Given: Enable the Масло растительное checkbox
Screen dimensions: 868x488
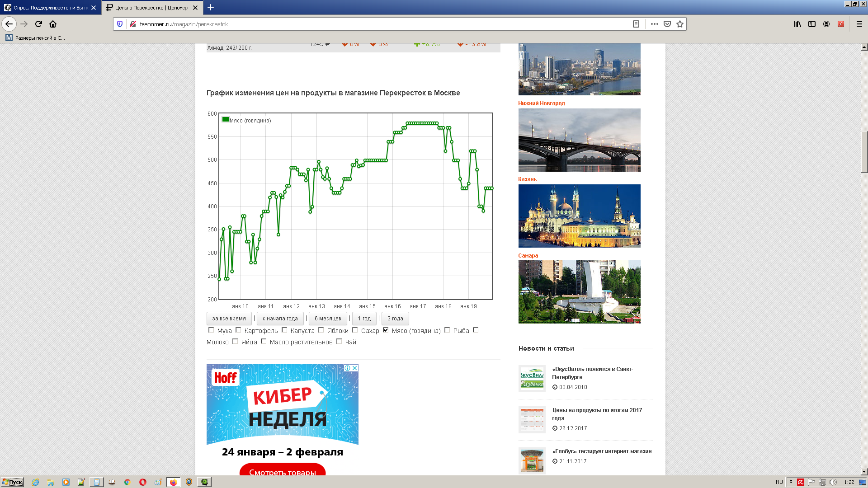Looking at the screenshot, I should click(264, 341).
